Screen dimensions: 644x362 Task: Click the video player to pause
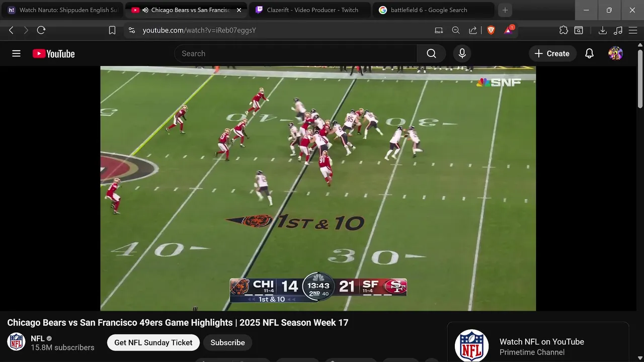318,188
